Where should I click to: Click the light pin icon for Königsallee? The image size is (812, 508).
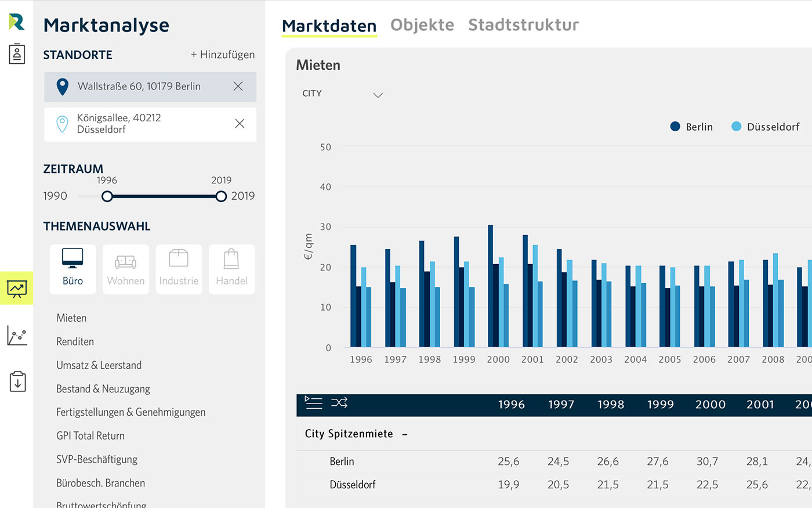(x=62, y=124)
